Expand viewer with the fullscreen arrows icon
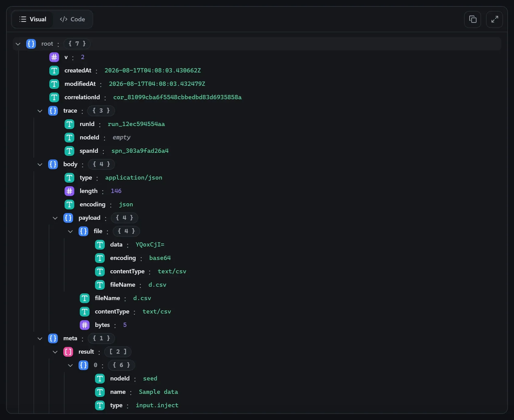The width and height of the screenshot is (514, 420). tap(495, 19)
